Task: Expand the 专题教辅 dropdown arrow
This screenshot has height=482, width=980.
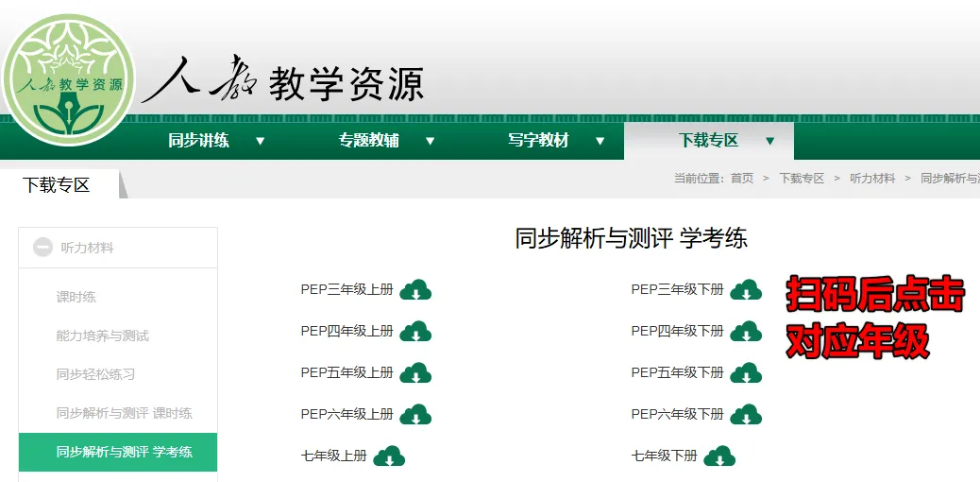Action: click(x=430, y=142)
